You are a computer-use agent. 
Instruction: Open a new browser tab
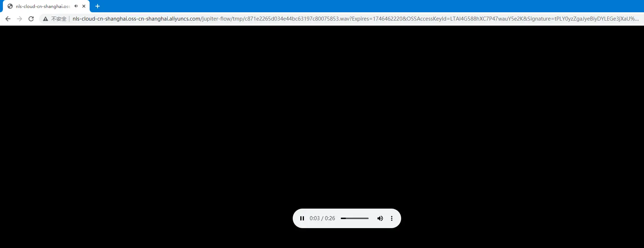98,6
